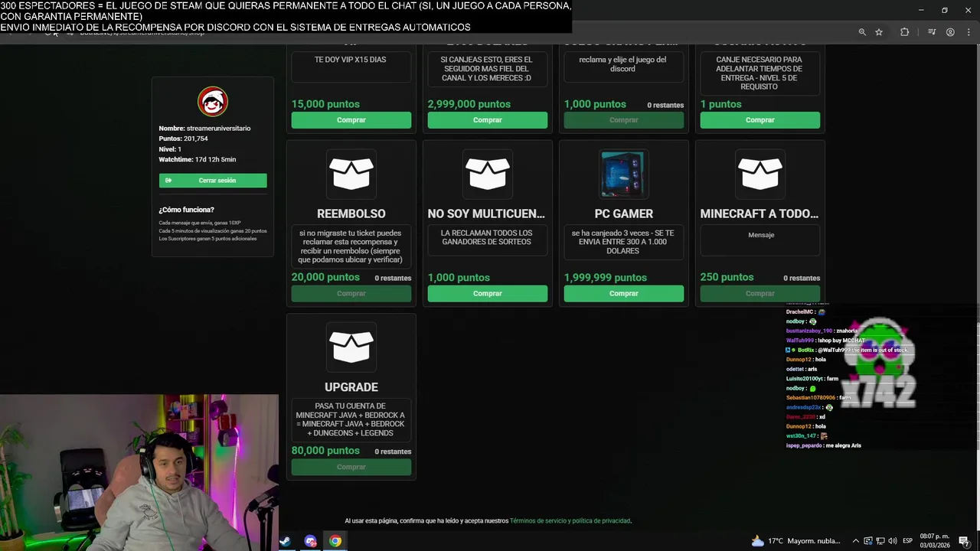Click the ¿Cómo funciona? heading
The width and height of the screenshot is (980, 551).
[186, 210]
